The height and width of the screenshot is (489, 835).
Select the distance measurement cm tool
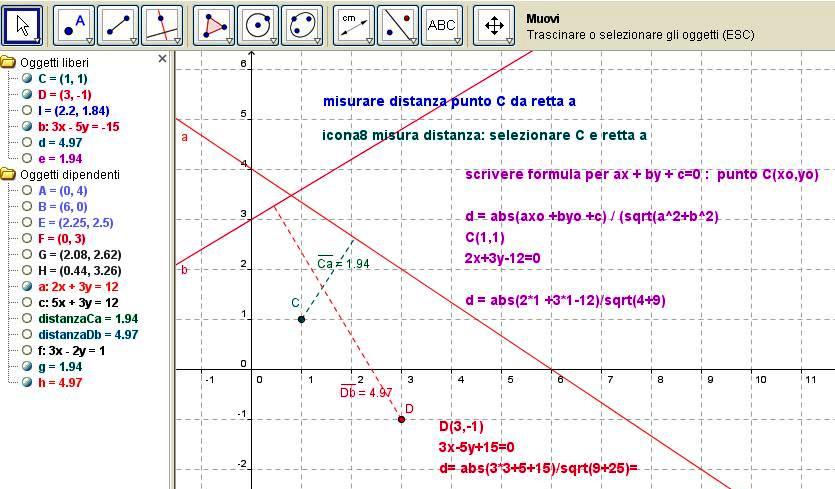(354, 25)
